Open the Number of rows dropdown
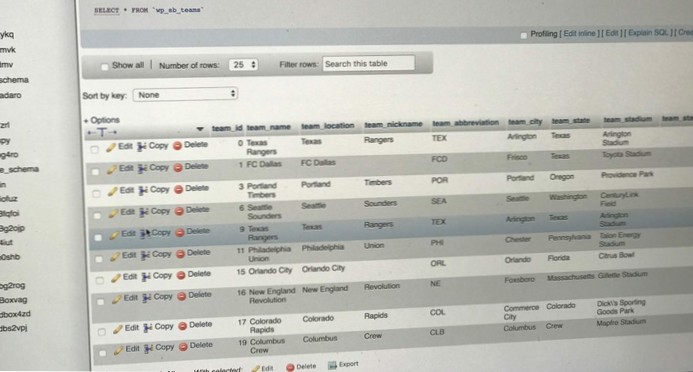Image resolution: width=693 pixels, height=372 pixels. click(244, 65)
